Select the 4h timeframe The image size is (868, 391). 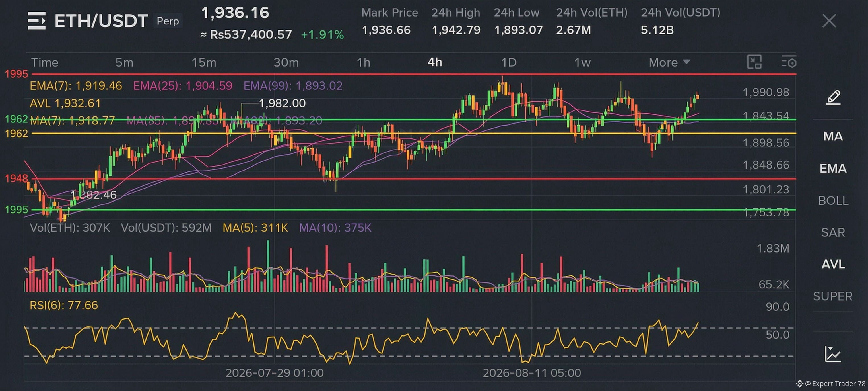click(435, 62)
